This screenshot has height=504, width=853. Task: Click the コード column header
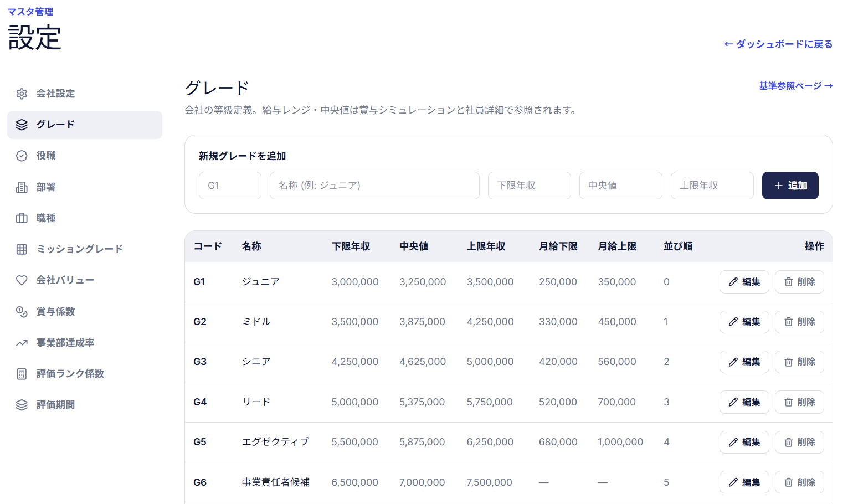pos(208,246)
